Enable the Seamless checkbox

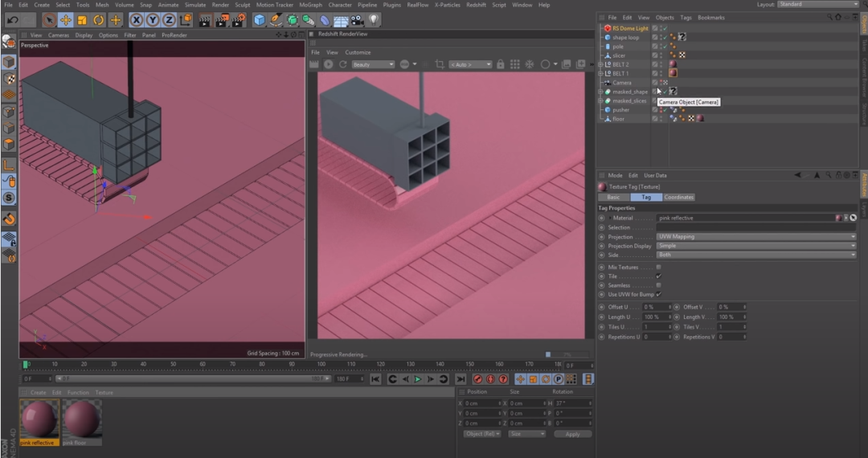[x=658, y=285]
